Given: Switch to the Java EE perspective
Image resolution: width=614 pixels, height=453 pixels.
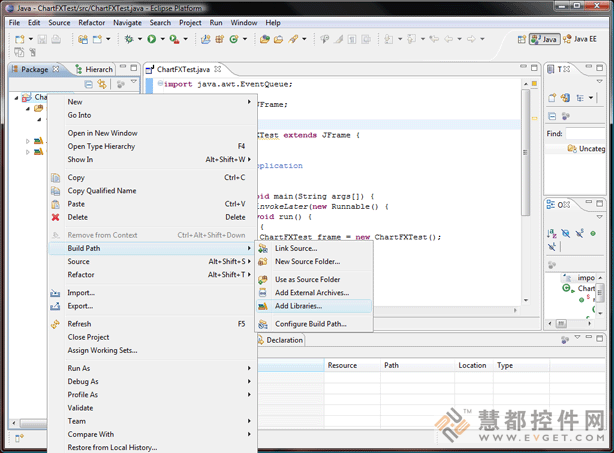Looking at the screenshot, I should 580,39.
